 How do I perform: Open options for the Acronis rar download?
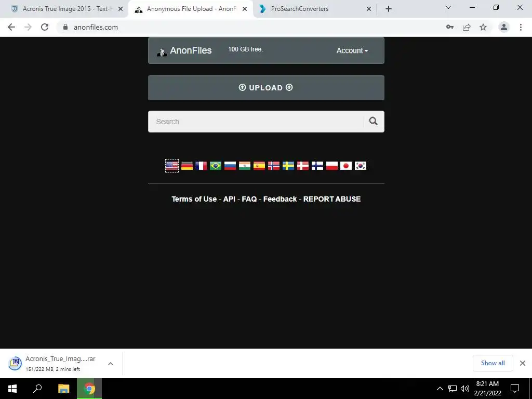(111, 364)
